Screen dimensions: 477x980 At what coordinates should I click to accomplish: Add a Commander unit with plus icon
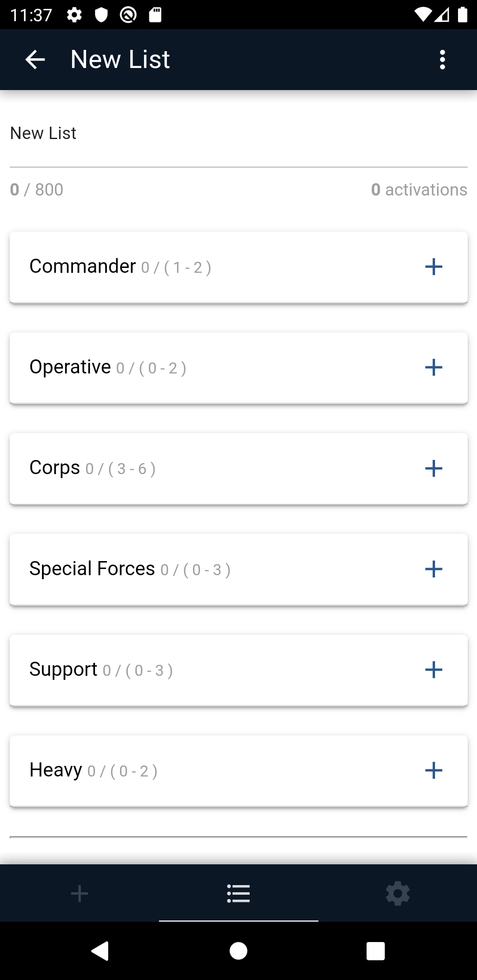pos(433,267)
